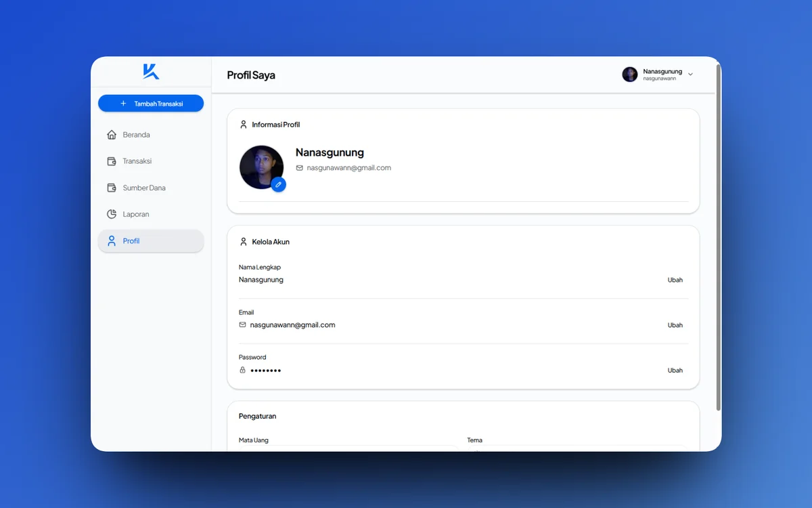Click the pencil edit icon on the profile photo
This screenshot has height=508, width=812.
[x=278, y=184]
